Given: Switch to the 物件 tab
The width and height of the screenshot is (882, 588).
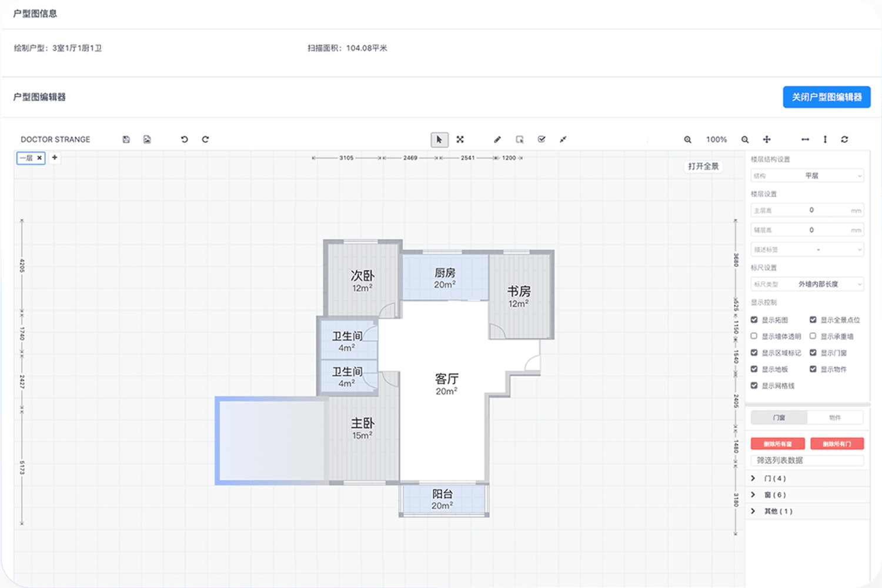Looking at the screenshot, I should pyautogui.click(x=835, y=417).
